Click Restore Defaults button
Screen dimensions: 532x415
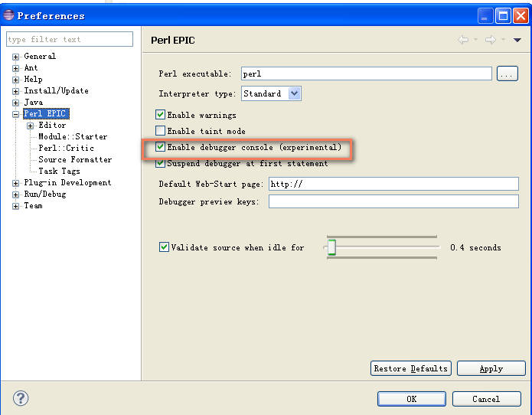coord(410,368)
